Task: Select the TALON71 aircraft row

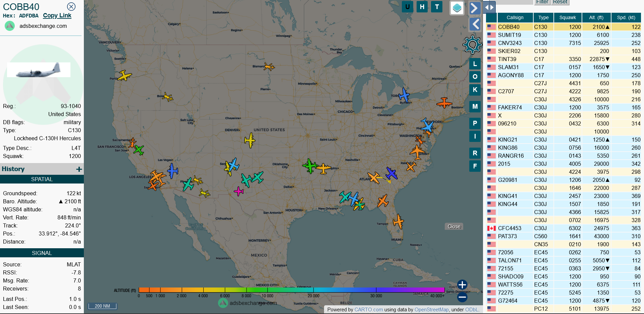Action: 563,260
